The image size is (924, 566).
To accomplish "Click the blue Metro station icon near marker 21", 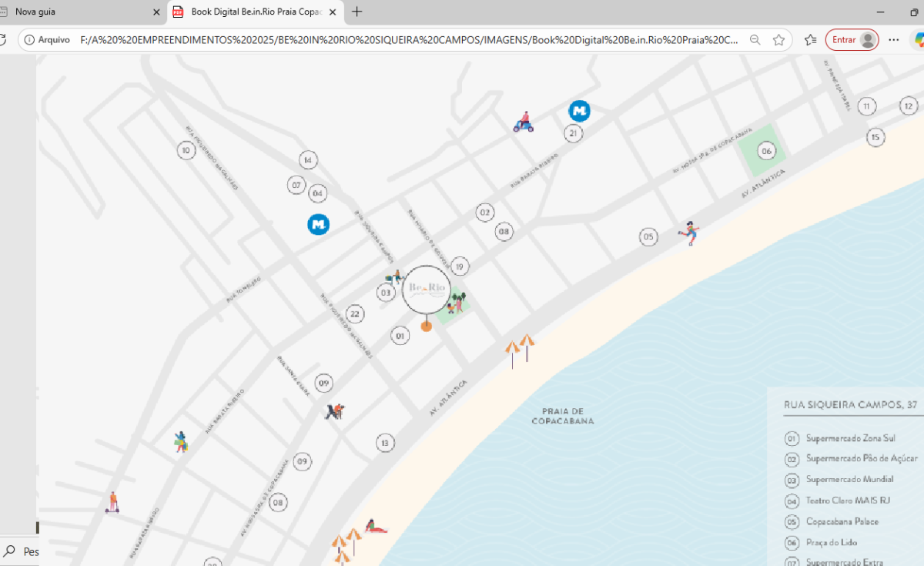I will (x=579, y=111).
